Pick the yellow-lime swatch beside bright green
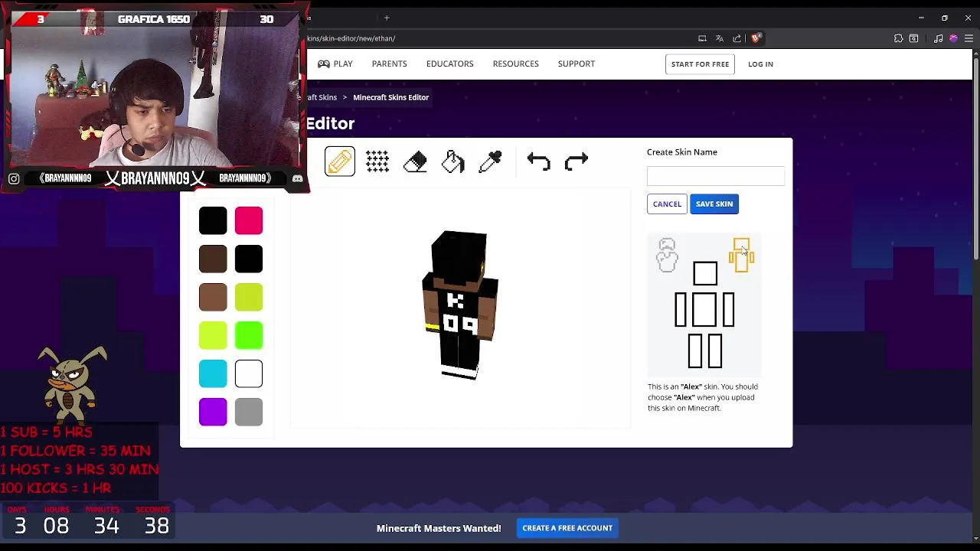 tap(213, 335)
